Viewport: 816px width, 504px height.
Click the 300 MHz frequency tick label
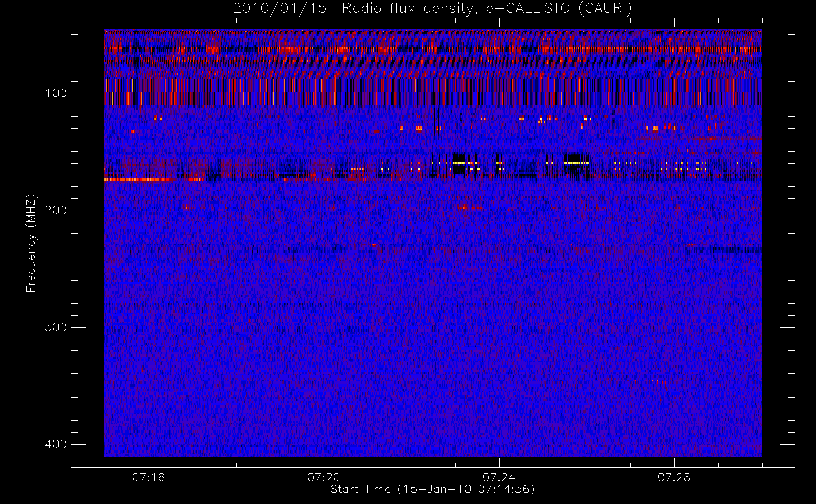(x=55, y=327)
